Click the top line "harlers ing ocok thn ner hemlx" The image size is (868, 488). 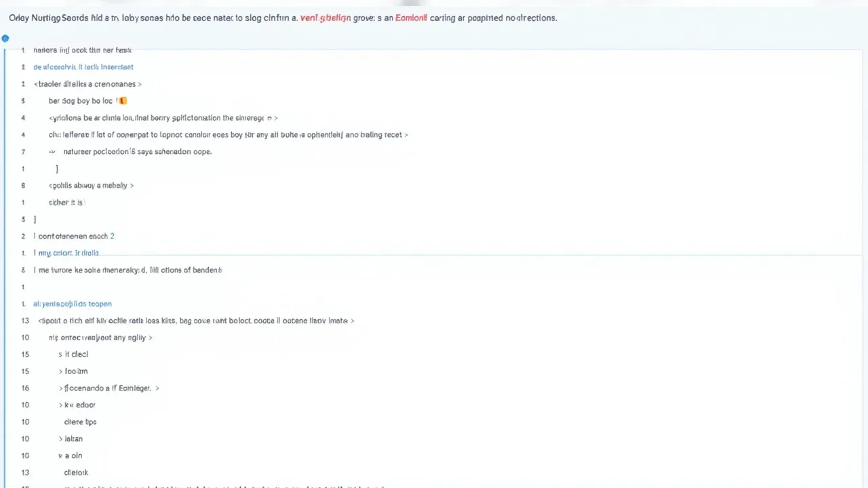tap(83, 50)
